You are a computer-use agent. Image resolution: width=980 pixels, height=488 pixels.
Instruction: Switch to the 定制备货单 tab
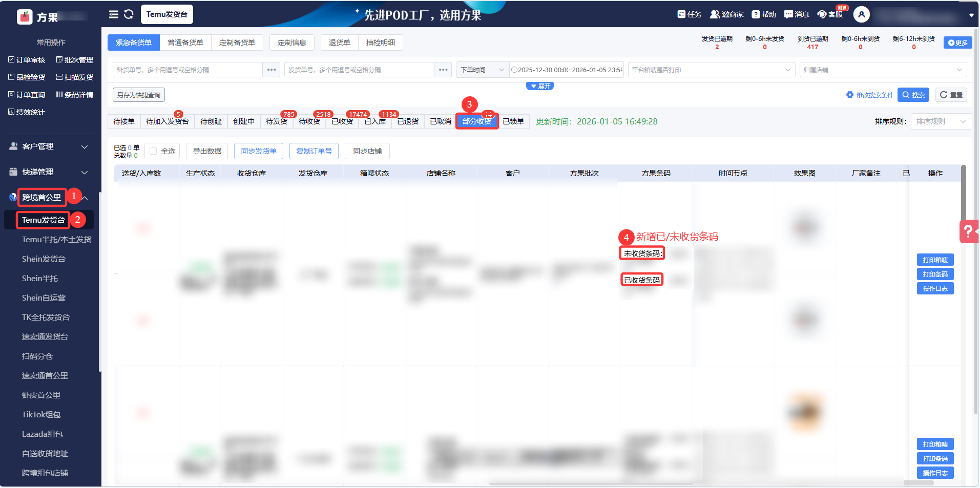coord(237,43)
